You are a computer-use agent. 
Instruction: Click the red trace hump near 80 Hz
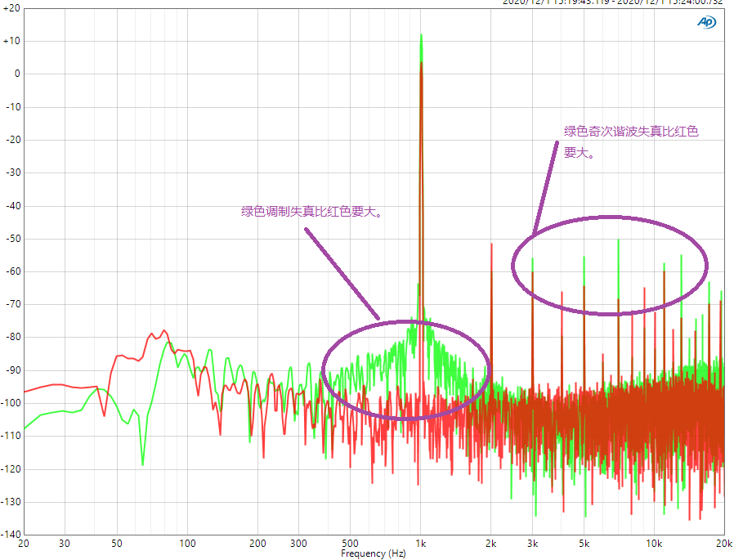coord(164,331)
